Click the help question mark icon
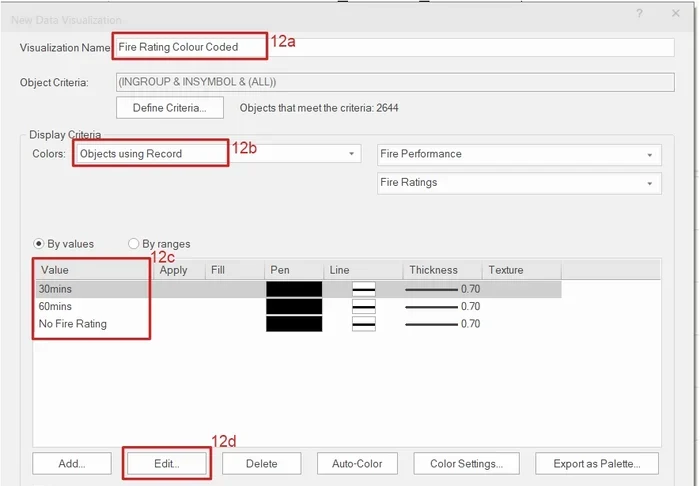The width and height of the screenshot is (700, 486). [640, 13]
